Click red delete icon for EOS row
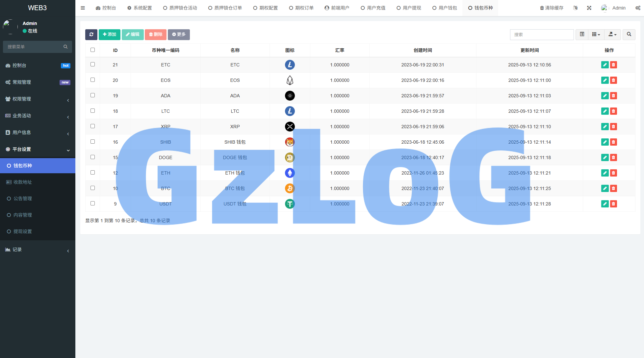Image resolution: width=644 pixels, height=358 pixels. (613, 80)
